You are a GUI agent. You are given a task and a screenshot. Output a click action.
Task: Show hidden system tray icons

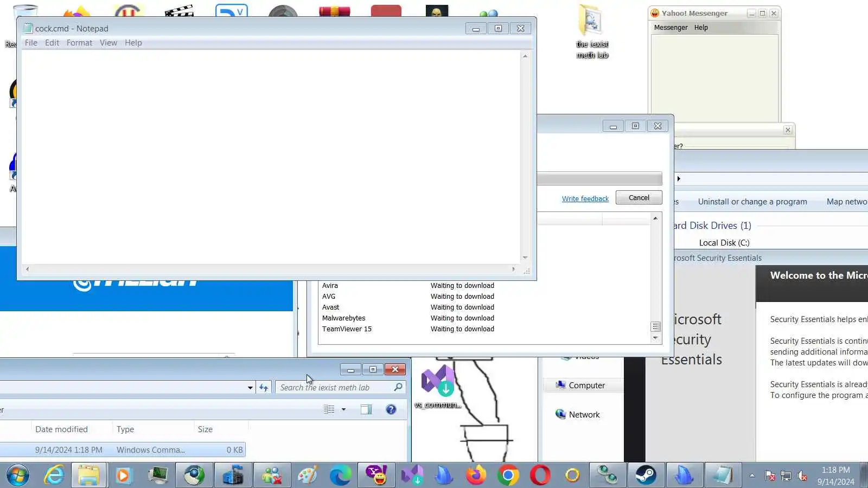[752, 476]
